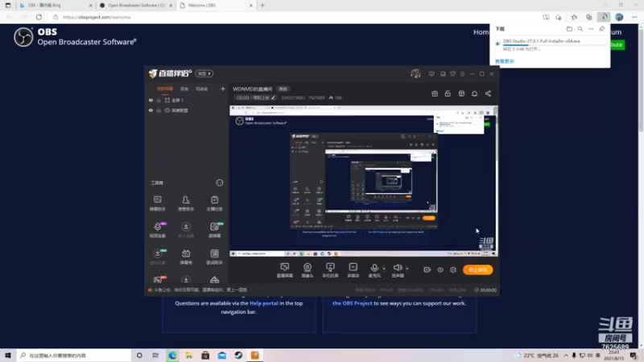Switch to the OBS Bing search browser tab
The image size is (644, 362).
(56, 6)
